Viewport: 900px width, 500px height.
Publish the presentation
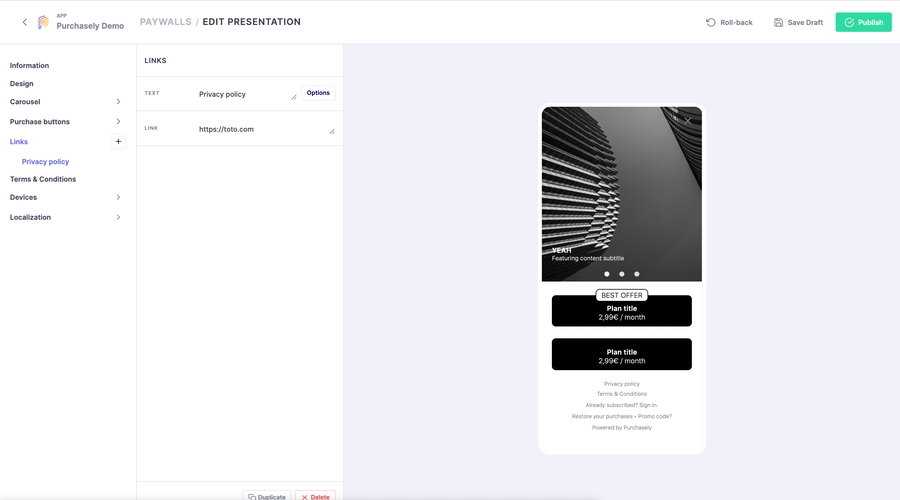coord(863,22)
